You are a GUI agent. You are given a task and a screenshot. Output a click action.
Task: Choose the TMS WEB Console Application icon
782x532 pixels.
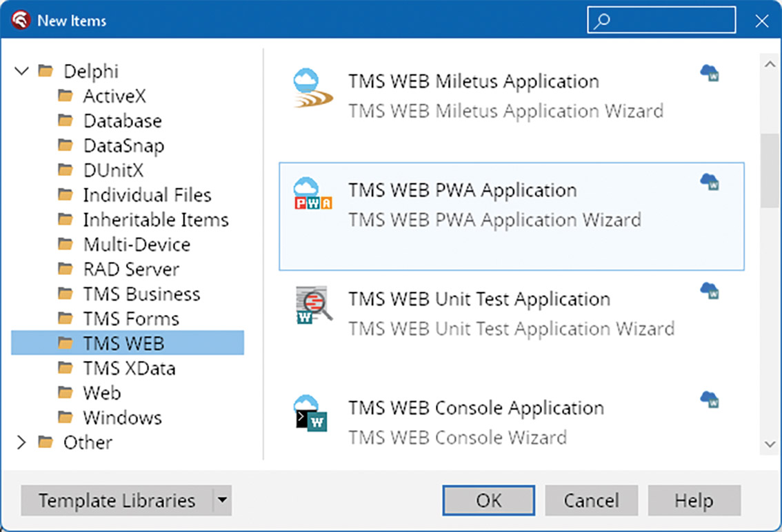click(311, 413)
